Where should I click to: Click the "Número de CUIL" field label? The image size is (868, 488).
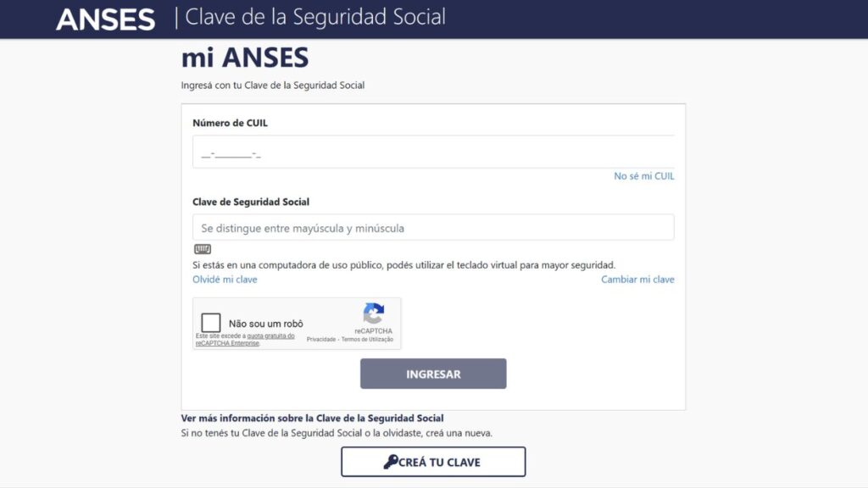[231, 123]
